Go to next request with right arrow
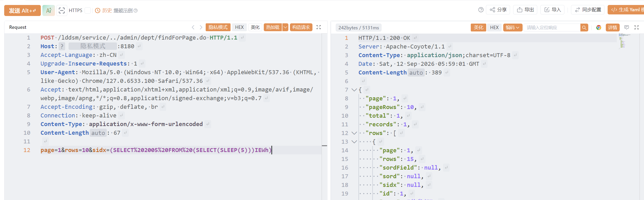The width and height of the screenshot is (644, 200). 201,27
